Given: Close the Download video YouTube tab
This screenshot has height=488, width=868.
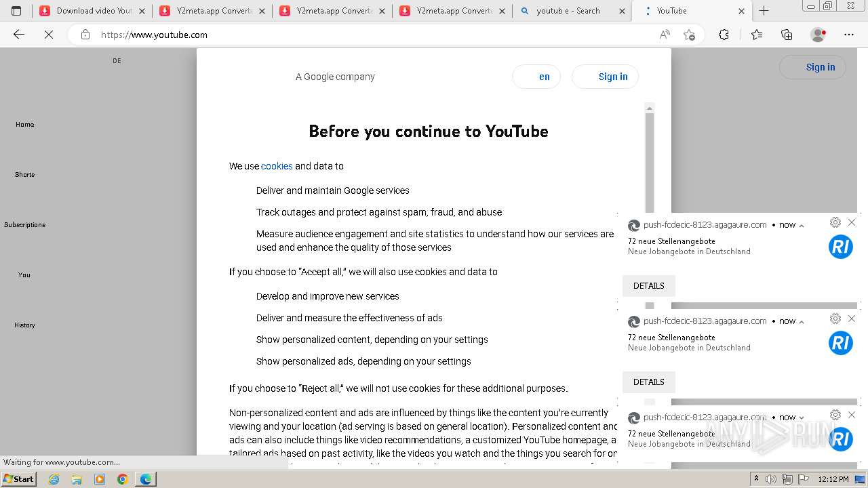Looking at the screenshot, I should 142,11.
